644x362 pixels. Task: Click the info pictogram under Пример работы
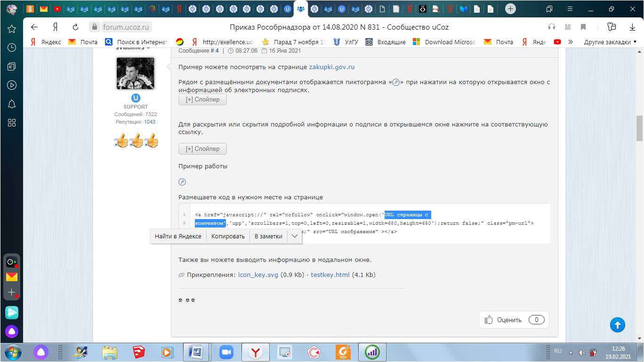click(182, 182)
